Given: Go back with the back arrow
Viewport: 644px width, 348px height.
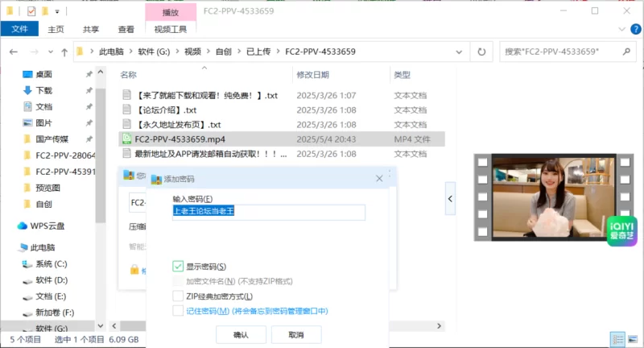Looking at the screenshot, I should click(x=14, y=52).
